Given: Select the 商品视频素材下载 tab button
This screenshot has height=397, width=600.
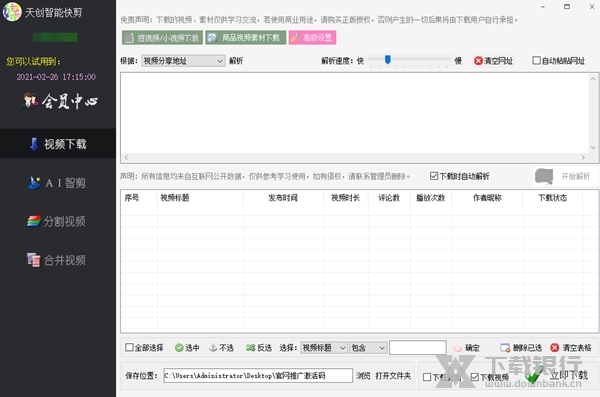Looking at the screenshot, I should click(245, 38).
